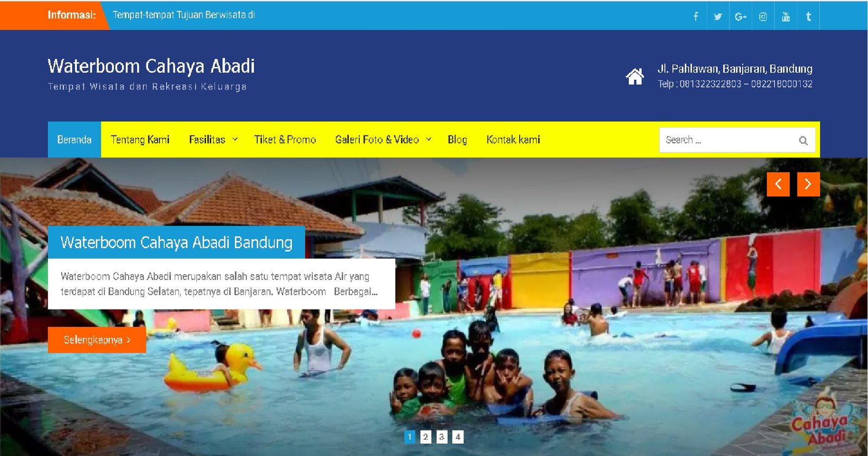Viewport: 868px width, 456px height.
Task: Jump to slide 2 in pagination
Action: [x=426, y=436]
